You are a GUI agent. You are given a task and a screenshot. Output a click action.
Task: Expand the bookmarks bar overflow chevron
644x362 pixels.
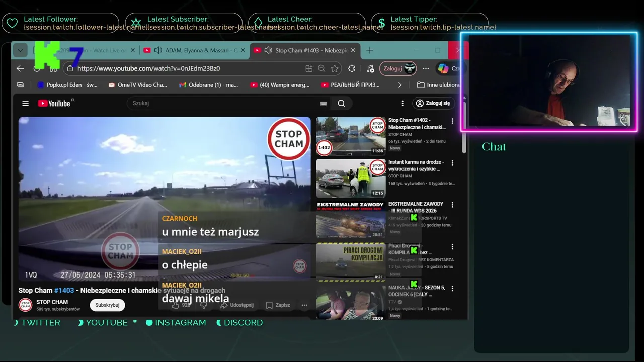400,85
